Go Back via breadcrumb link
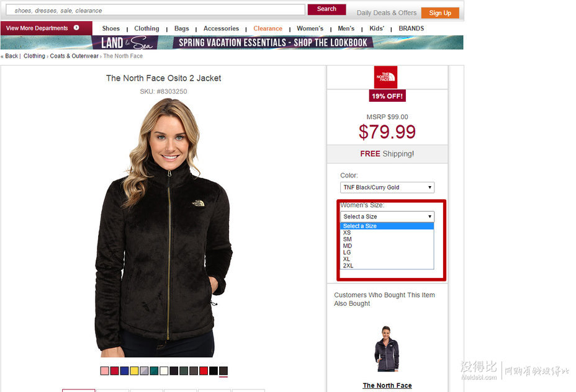Image resolution: width=576 pixels, height=392 pixels. tap(11, 56)
